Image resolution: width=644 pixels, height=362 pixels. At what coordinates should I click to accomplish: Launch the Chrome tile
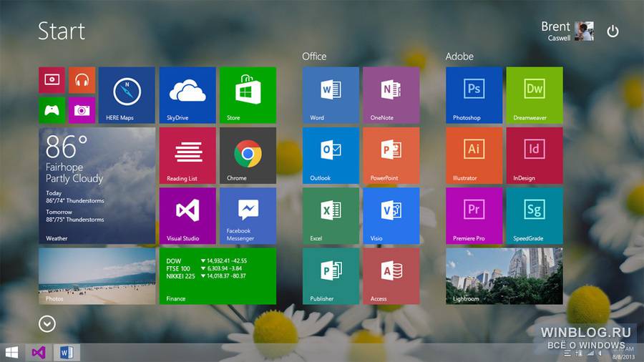coord(248,155)
